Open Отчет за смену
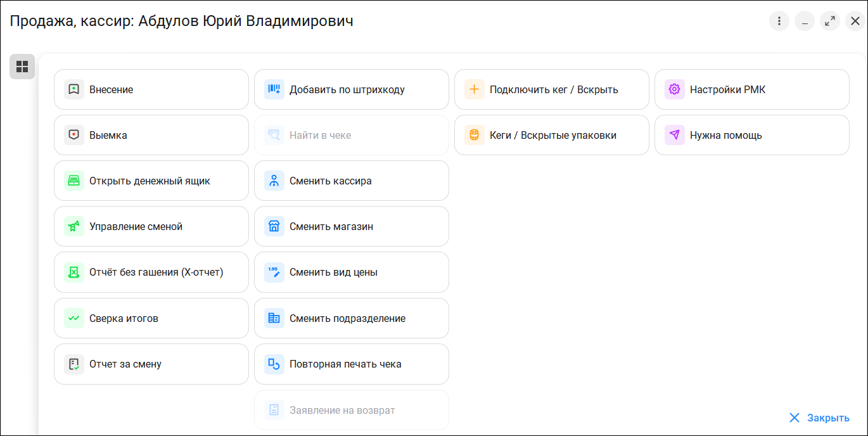868x436 pixels. 151,364
